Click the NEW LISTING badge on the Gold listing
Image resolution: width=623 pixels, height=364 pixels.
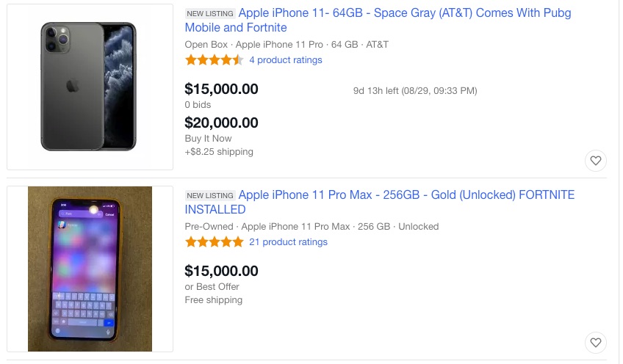(x=210, y=196)
